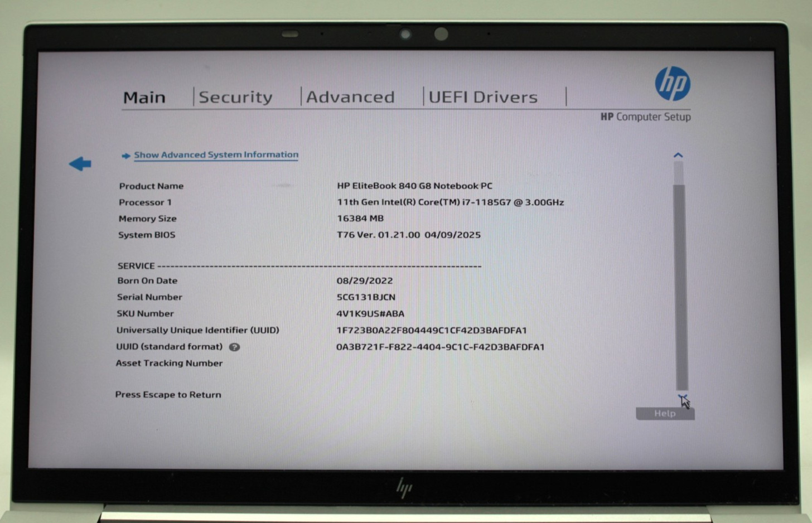Select UUID (standard format) label
The width and height of the screenshot is (812, 523).
(169, 347)
